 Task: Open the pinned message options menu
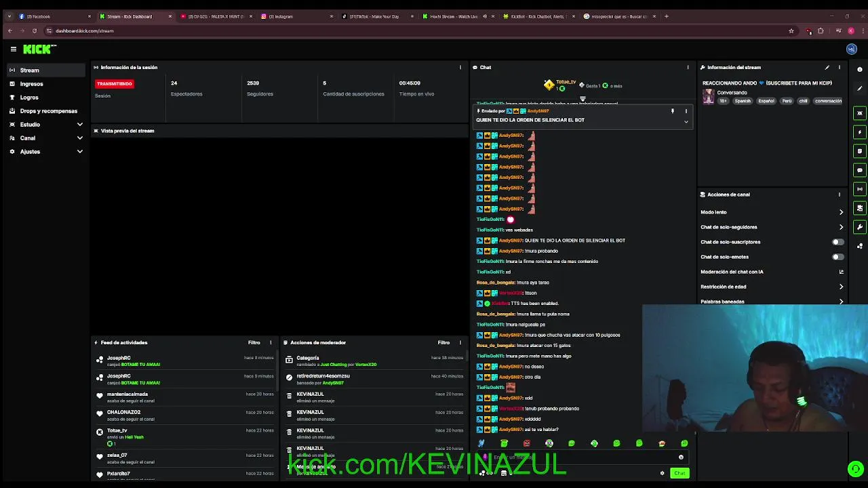[686, 111]
